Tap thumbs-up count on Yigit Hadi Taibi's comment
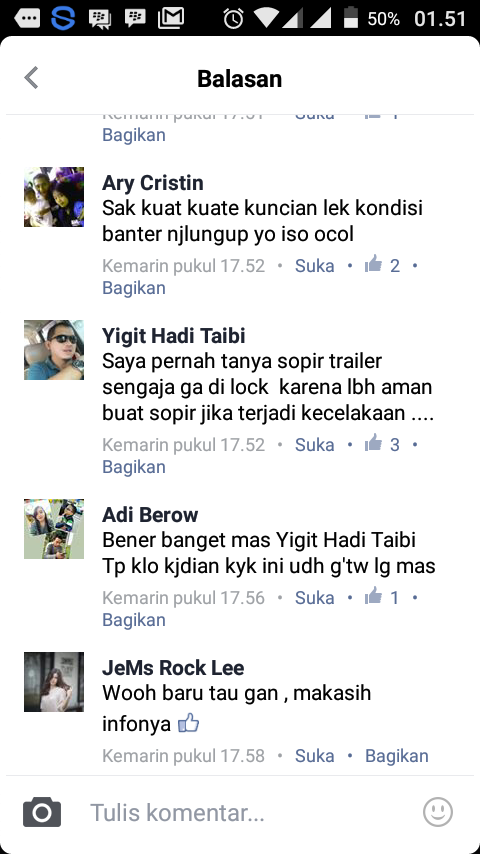The image size is (480, 854). [x=382, y=444]
